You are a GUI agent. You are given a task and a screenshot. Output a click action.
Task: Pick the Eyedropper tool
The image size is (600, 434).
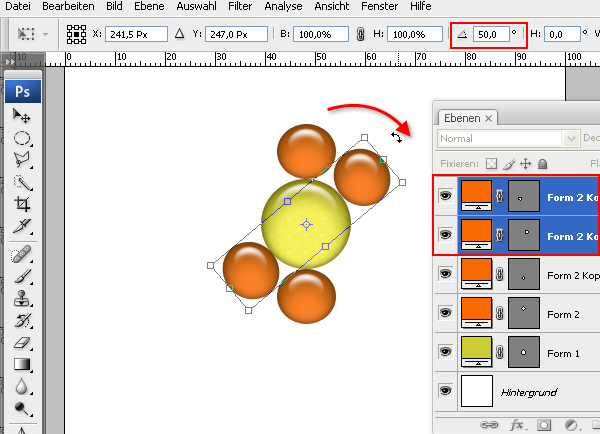tap(20, 226)
